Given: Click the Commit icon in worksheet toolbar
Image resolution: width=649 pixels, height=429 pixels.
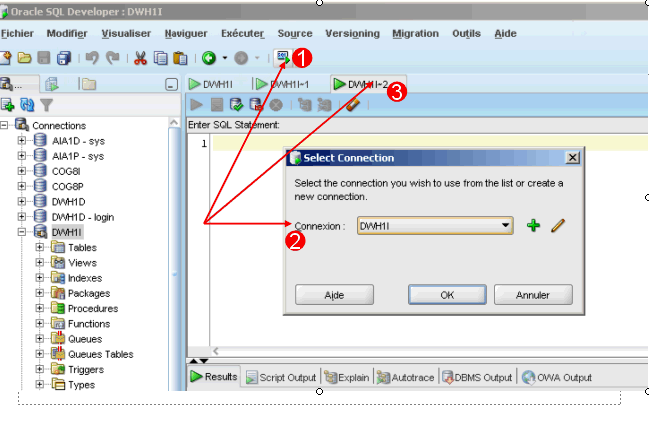Looking at the screenshot, I should click(x=237, y=104).
